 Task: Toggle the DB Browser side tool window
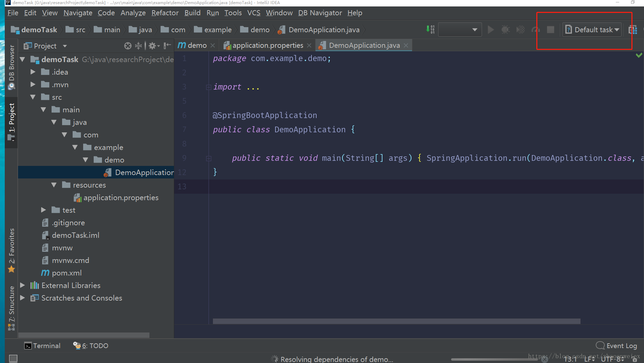tap(12, 67)
